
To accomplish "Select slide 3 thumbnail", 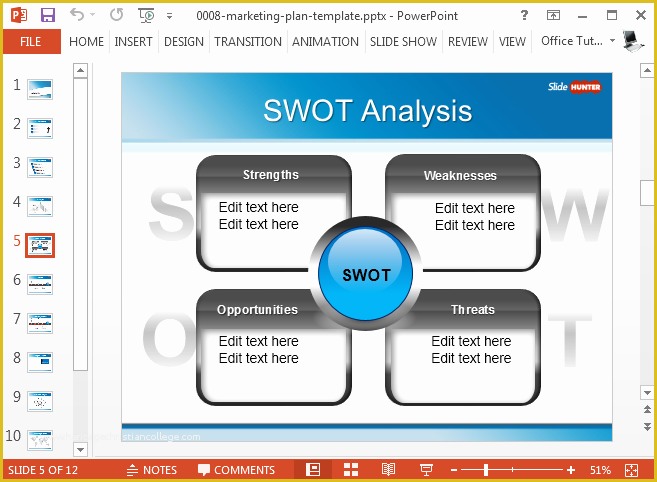I will (40, 167).
